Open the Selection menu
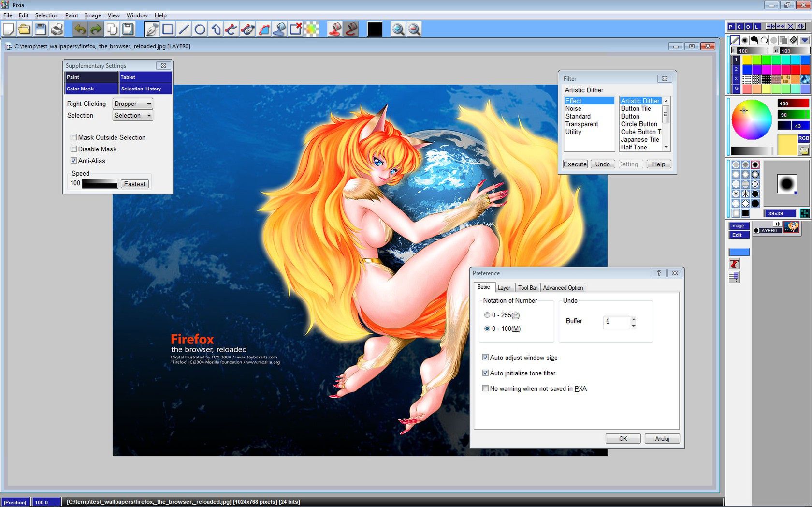Image resolution: width=812 pixels, height=507 pixels. click(x=46, y=15)
